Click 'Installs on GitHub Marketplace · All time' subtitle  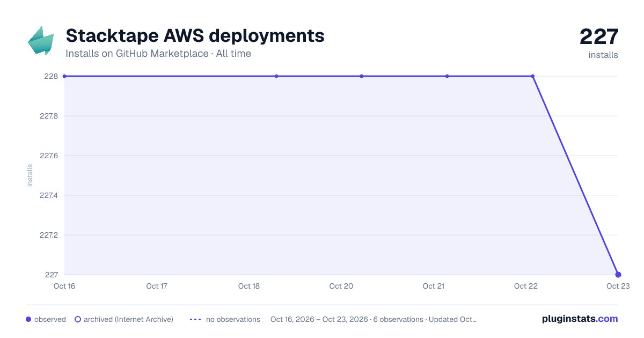point(158,54)
